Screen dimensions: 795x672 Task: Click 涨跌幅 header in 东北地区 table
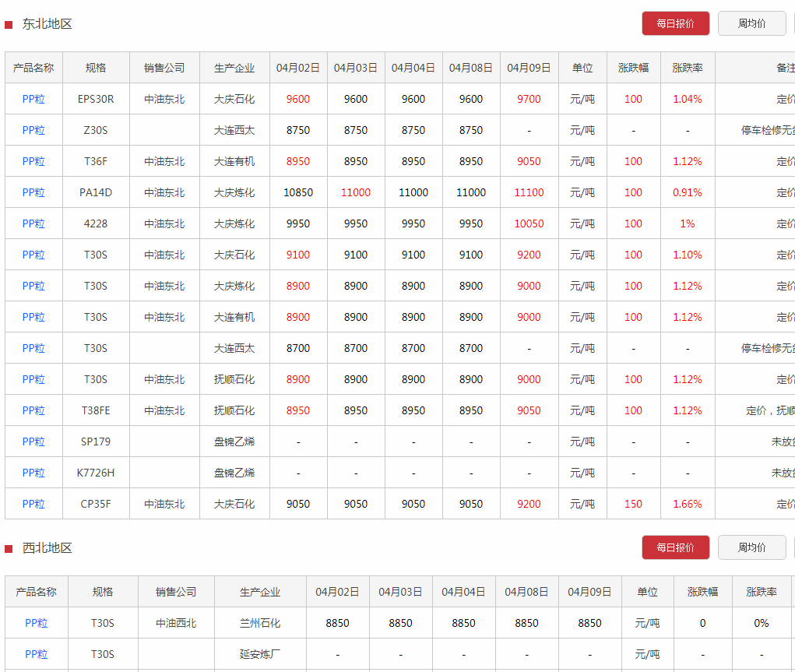coord(633,68)
